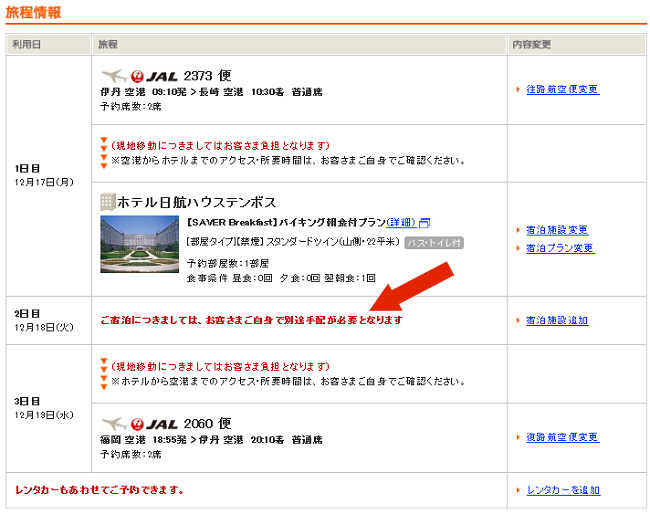Add a rental car via レンタカーを追加
Viewport: 650px width, 514px height.
pyautogui.click(x=563, y=490)
